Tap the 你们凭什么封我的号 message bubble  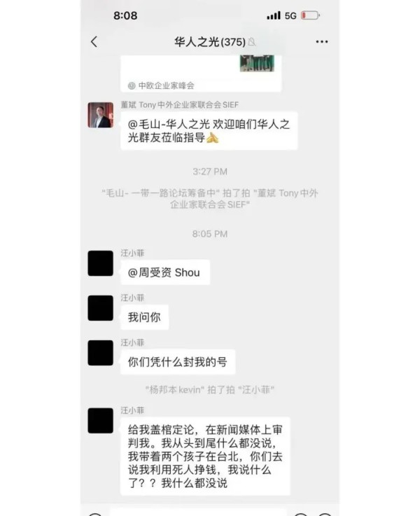[x=178, y=362]
